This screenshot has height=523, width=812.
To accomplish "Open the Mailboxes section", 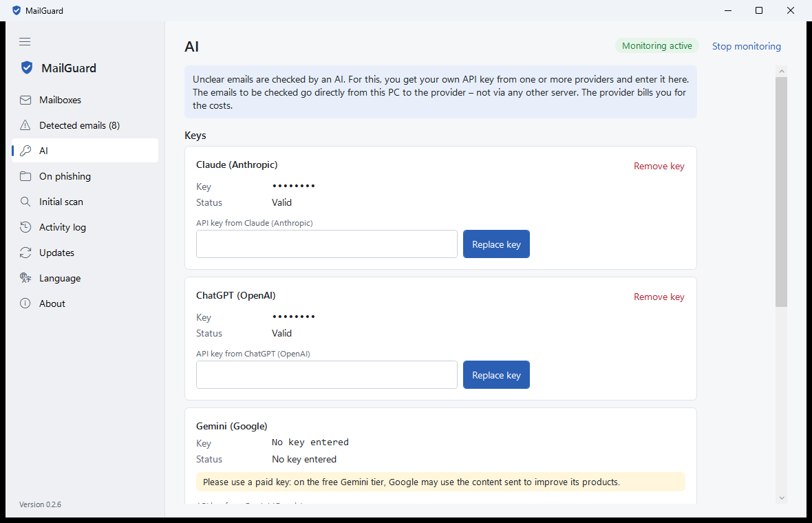I will point(85,100).
